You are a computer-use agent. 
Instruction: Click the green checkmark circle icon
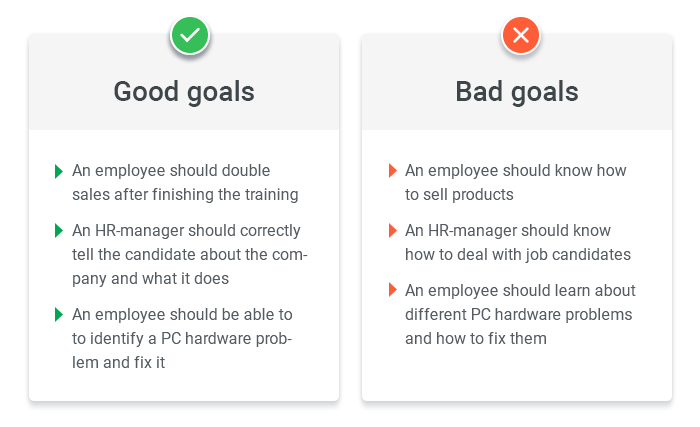tap(190, 35)
